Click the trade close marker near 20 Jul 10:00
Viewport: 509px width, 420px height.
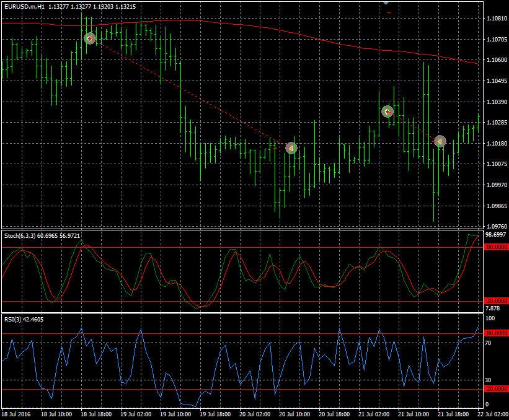(x=291, y=148)
